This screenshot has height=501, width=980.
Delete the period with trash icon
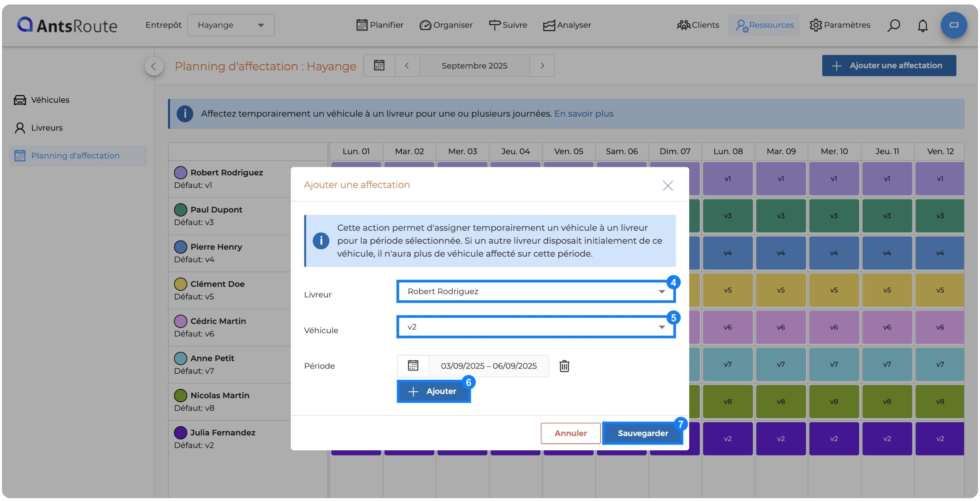point(564,366)
